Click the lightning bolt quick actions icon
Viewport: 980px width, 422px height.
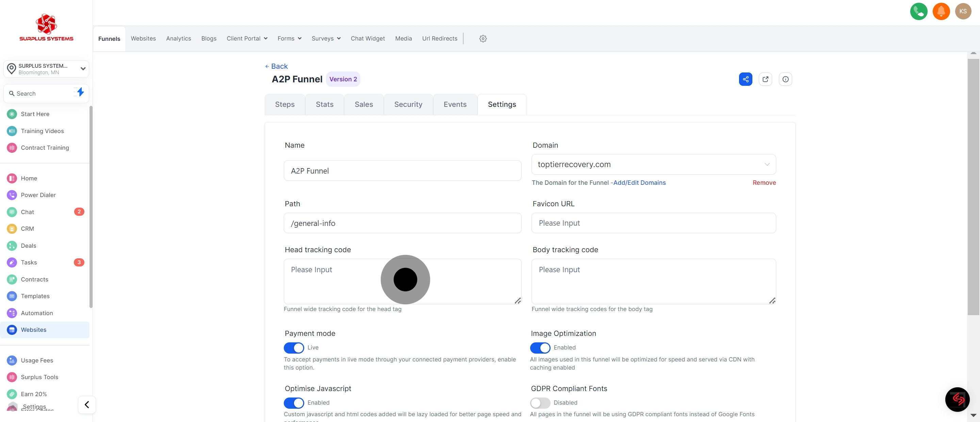coord(80,92)
